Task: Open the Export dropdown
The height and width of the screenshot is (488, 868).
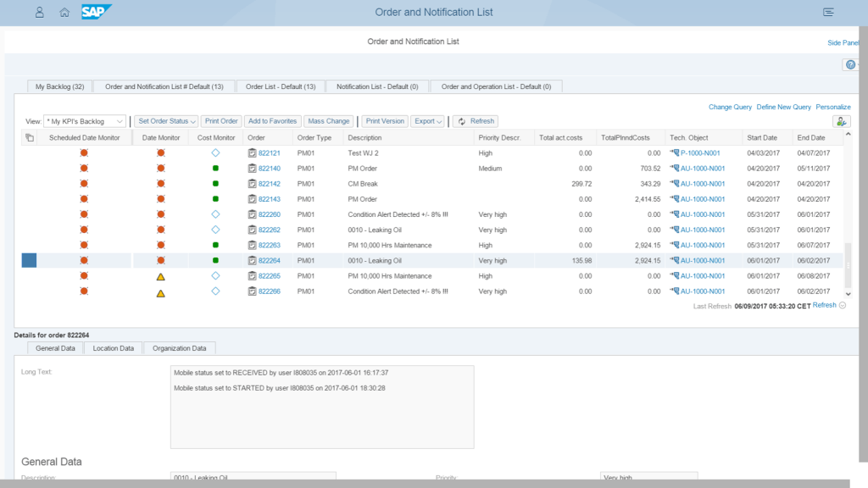Action: point(427,121)
